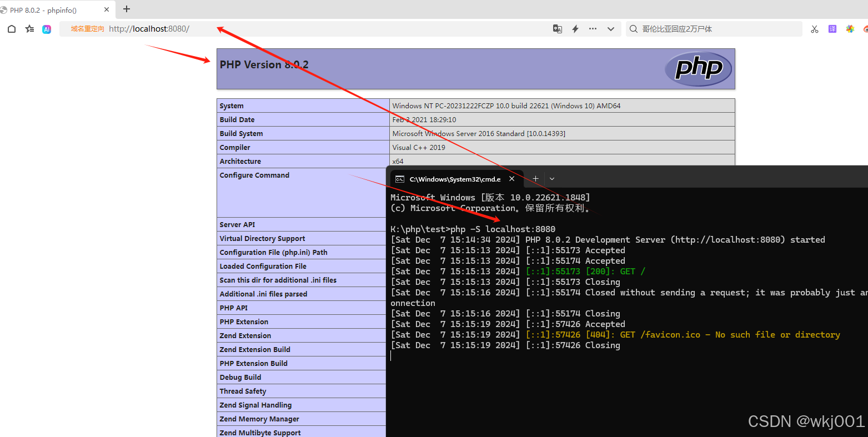
Task: Click the 'php -S localhost:8080' command line
Action: pyautogui.click(x=473, y=229)
